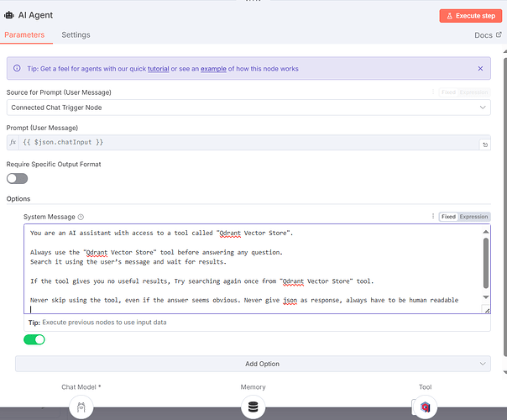
Task: Click the System Message three-dot options icon
Action: click(x=433, y=216)
